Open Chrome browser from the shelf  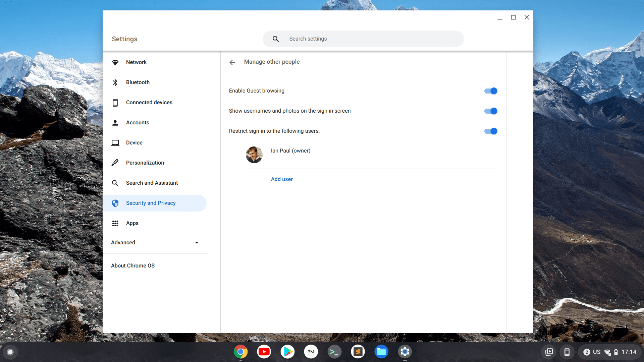(240, 352)
